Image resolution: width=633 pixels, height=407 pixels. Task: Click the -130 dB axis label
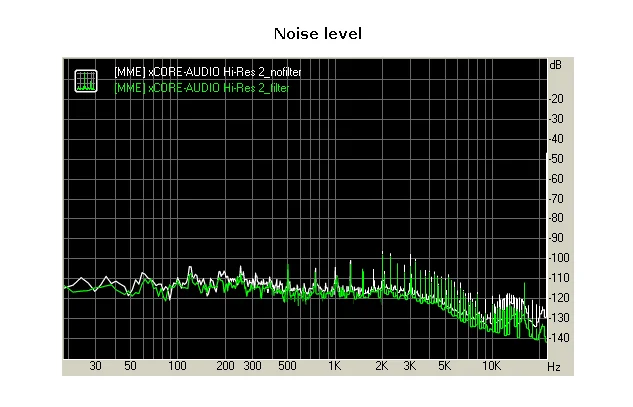[559, 317]
